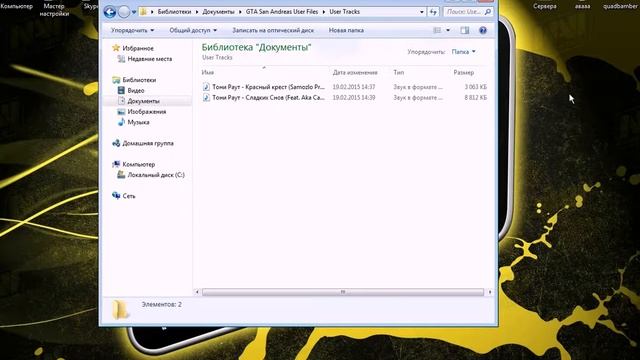This screenshot has height=360, width=640.
Task: Click GTA San Andreas User Files breadcrumb
Action: tap(282, 12)
